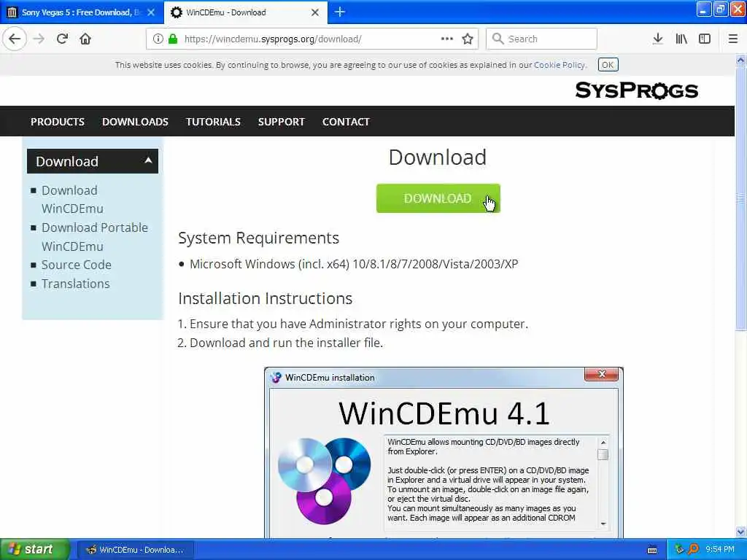Open the Cookie Policy link
The width and height of the screenshot is (747, 560).
click(560, 65)
